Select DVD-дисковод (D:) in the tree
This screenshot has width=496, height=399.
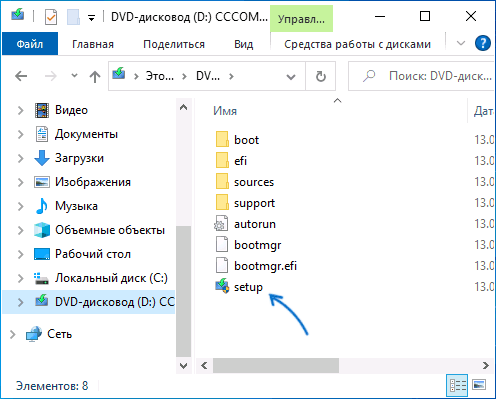coord(89,302)
